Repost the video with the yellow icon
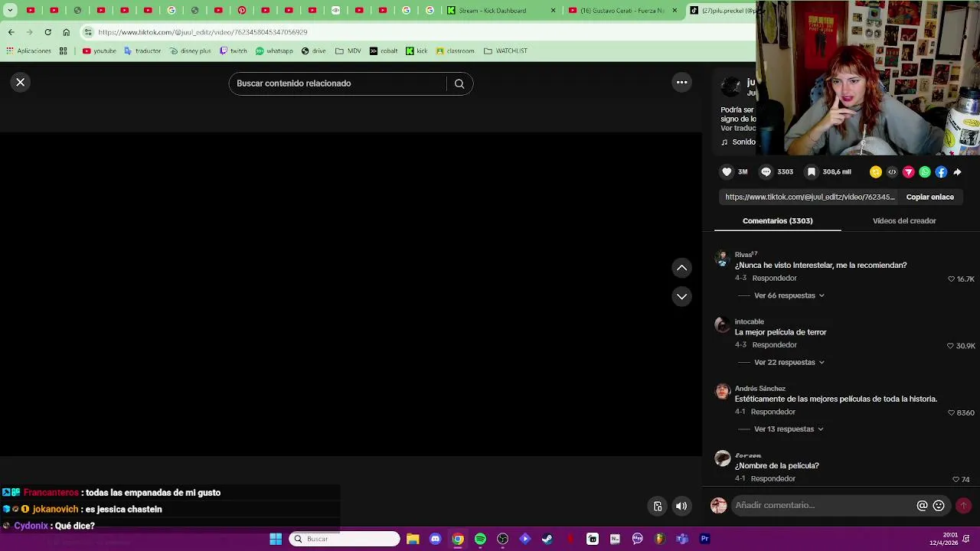This screenshot has height=551, width=980. point(876,172)
